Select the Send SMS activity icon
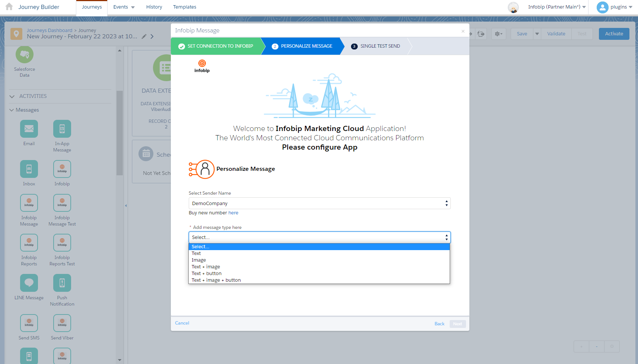Image resolution: width=638 pixels, height=364 pixels. (x=29, y=323)
